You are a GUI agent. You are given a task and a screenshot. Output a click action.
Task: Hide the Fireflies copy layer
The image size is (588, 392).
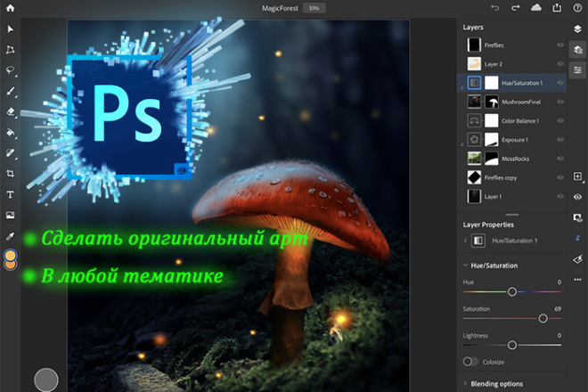pyautogui.click(x=560, y=177)
